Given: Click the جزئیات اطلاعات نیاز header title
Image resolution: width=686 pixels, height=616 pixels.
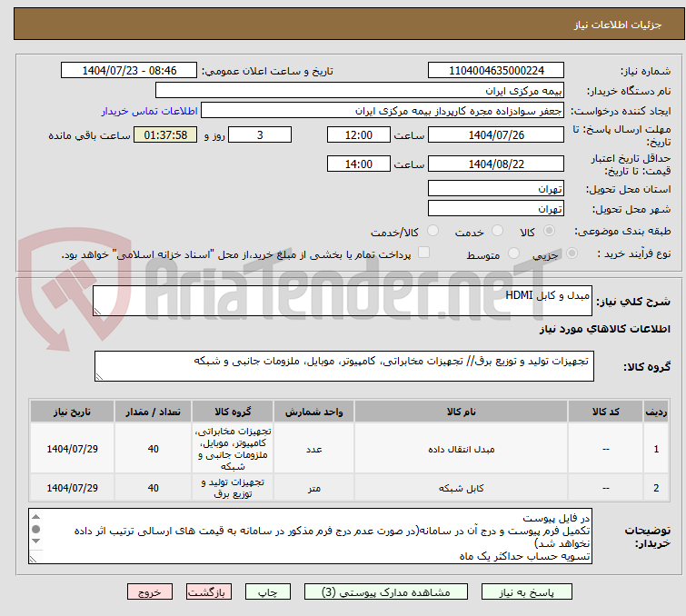Looking at the screenshot, I should [617, 25].
